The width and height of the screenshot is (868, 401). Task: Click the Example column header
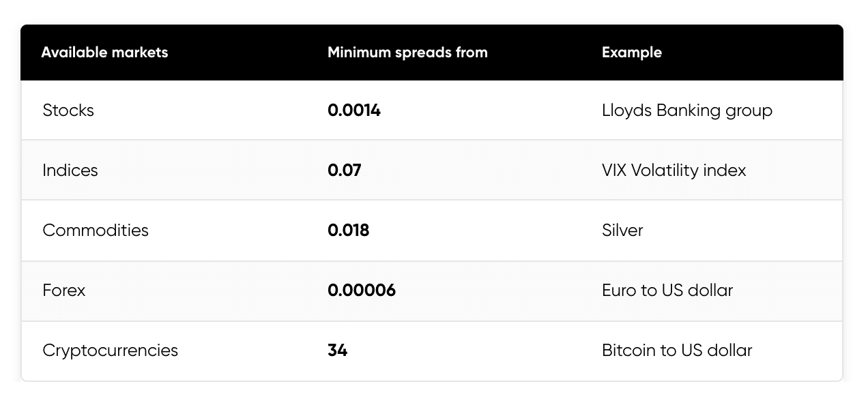[631, 53]
